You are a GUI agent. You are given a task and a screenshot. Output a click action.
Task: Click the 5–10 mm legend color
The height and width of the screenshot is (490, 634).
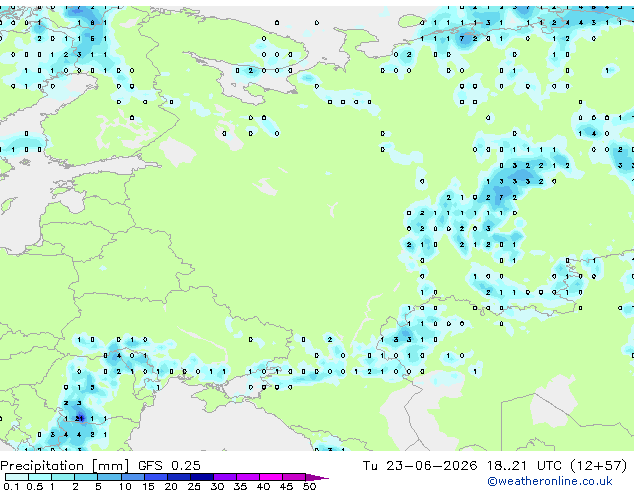(x=109, y=477)
